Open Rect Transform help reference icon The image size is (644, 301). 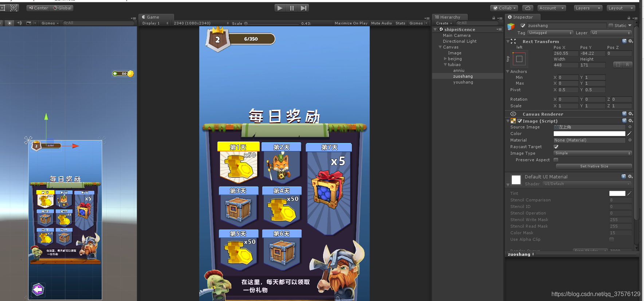[624, 41]
